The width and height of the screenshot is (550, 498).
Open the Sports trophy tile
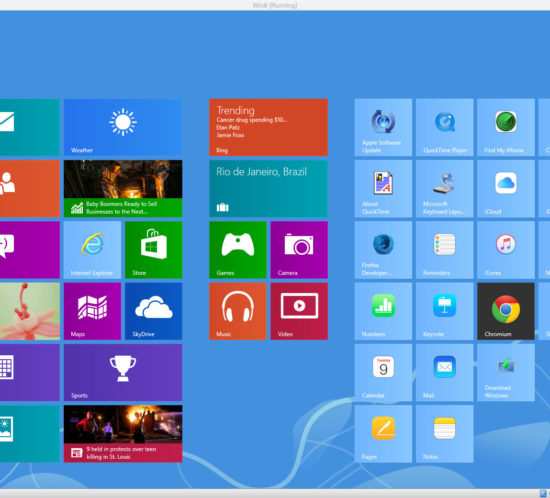(123, 372)
